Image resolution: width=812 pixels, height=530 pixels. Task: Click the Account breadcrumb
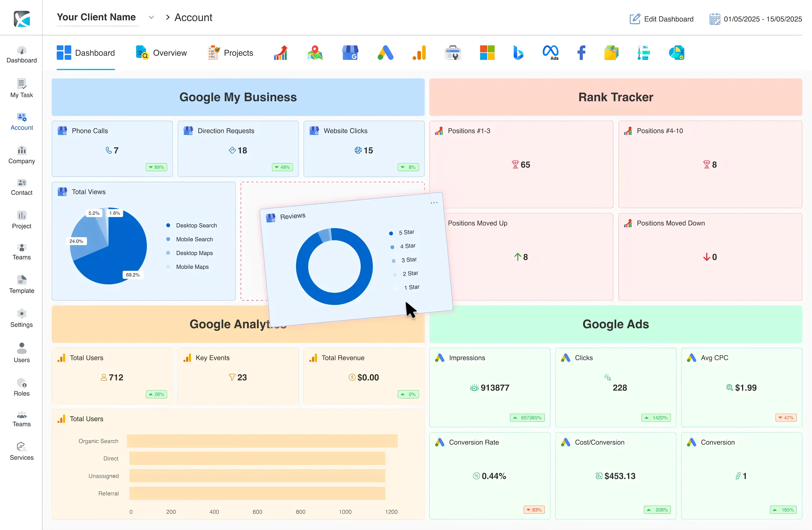pos(193,17)
